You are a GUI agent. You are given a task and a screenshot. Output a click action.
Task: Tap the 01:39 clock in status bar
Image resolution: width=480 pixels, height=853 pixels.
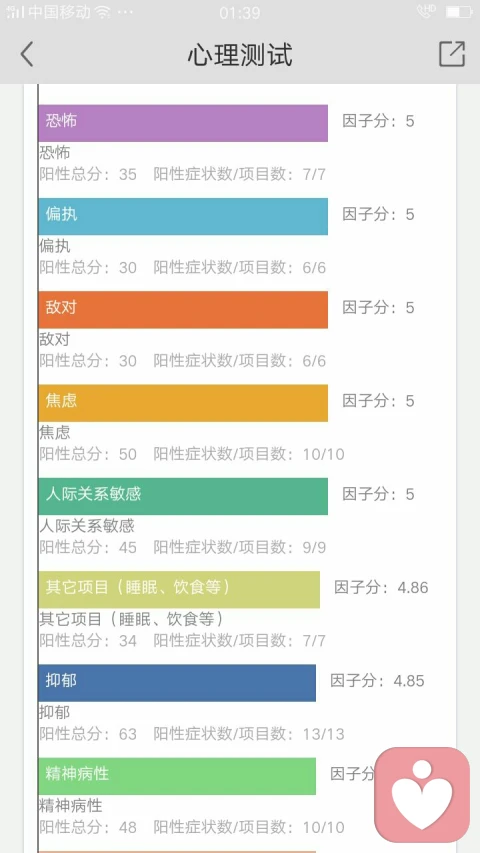[239, 13]
